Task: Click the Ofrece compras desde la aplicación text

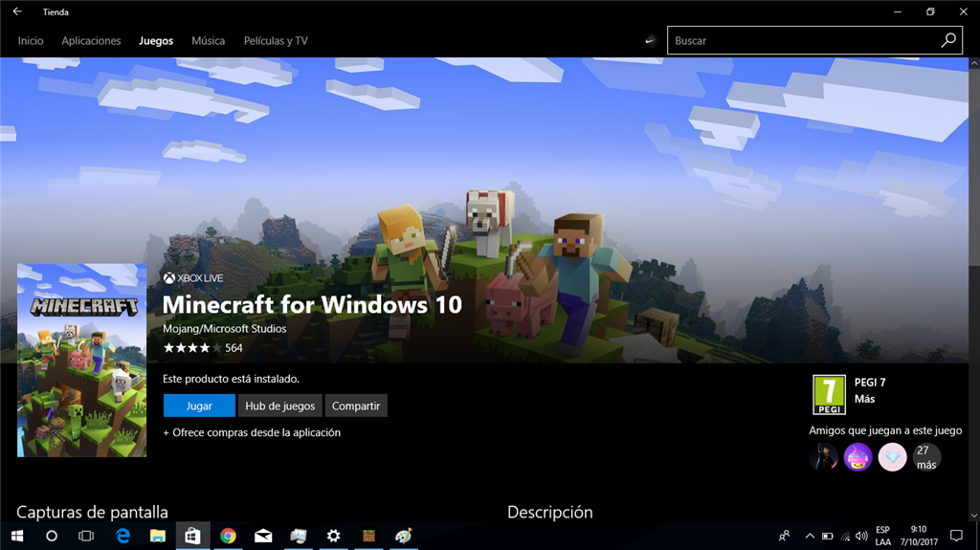Action: 252,432
